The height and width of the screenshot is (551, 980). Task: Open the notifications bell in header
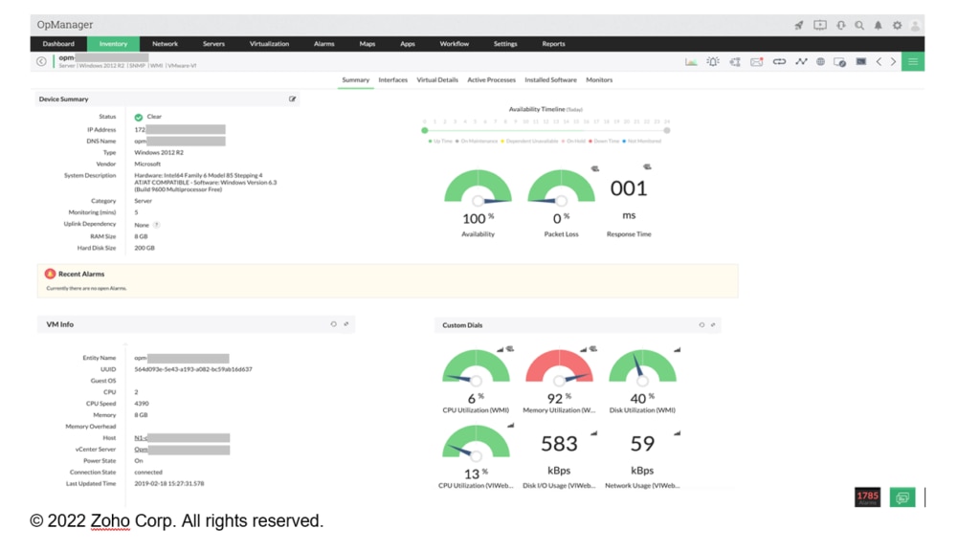[879, 25]
